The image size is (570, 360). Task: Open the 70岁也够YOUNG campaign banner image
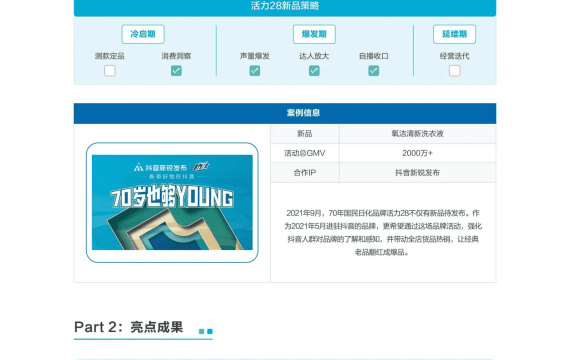click(172, 202)
